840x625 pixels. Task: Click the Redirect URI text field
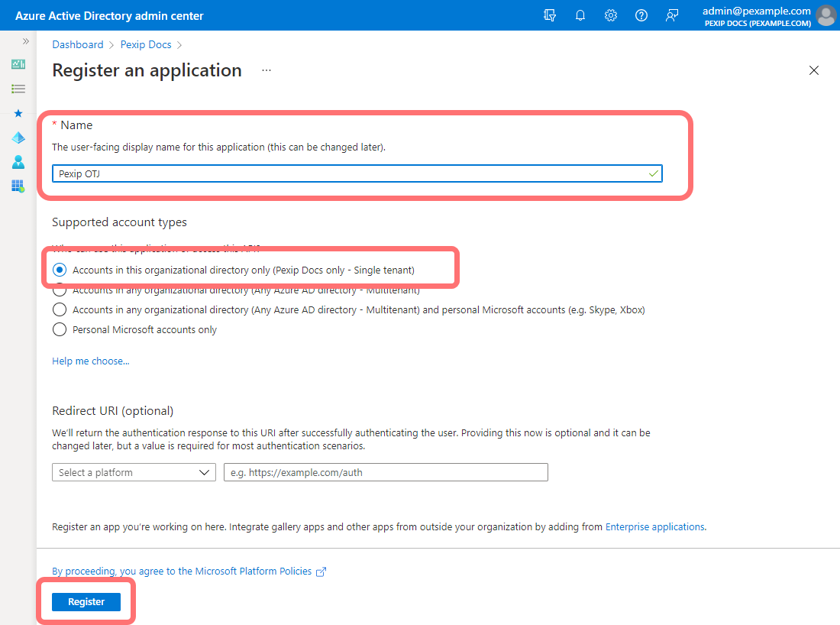click(386, 473)
